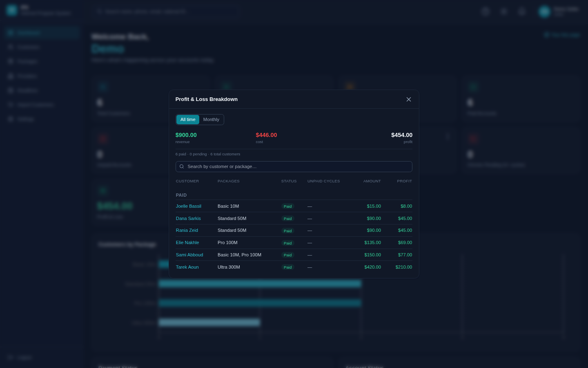The image size is (588, 368).
Task: Click the Paid badge in Joelle Bassil's row
Action: coord(288,206)
